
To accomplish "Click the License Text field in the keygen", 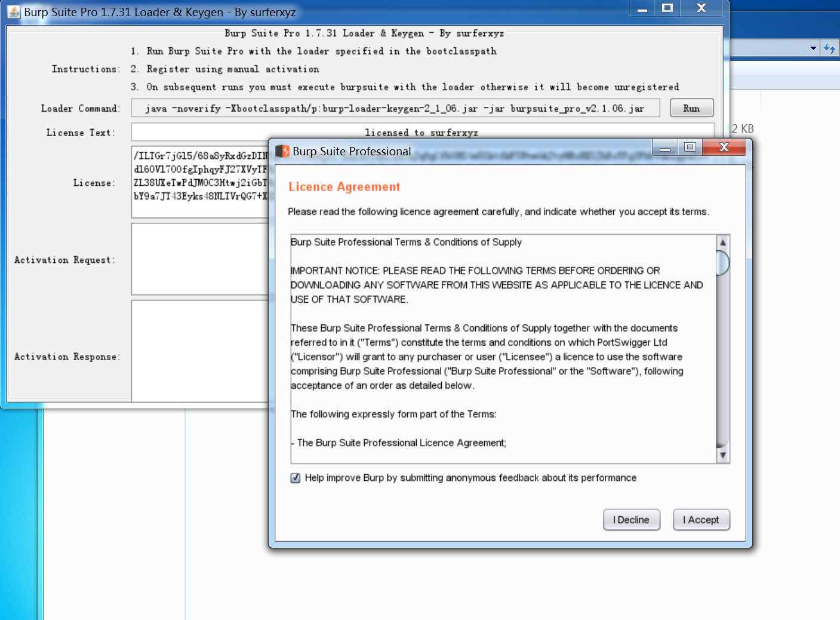I will coord(423,132).
